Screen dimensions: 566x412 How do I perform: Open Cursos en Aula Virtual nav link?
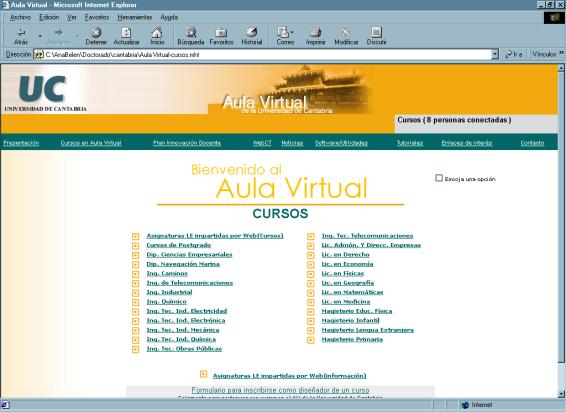[91, 143]
